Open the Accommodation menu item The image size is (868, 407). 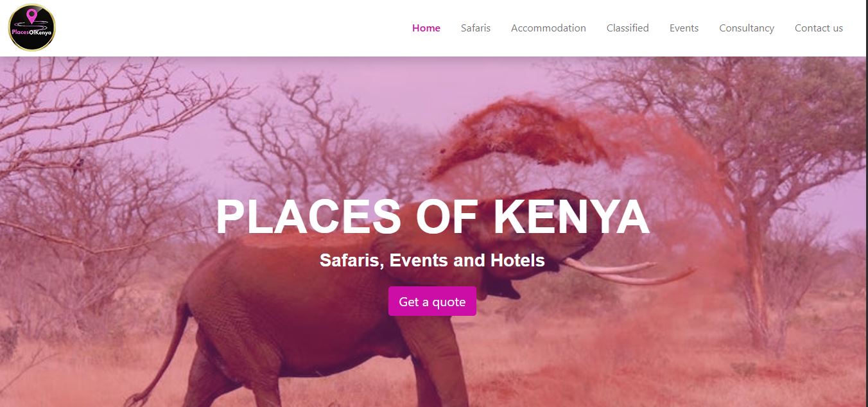tap(548, 28)
